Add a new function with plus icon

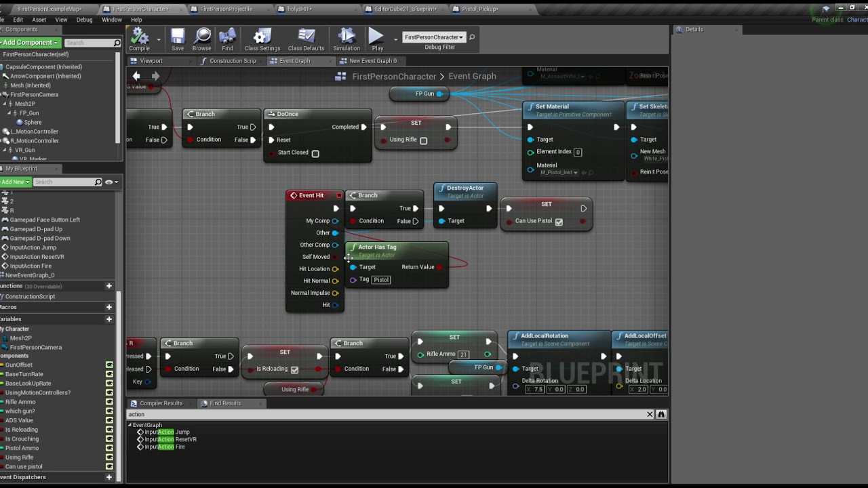pos(108,286)
